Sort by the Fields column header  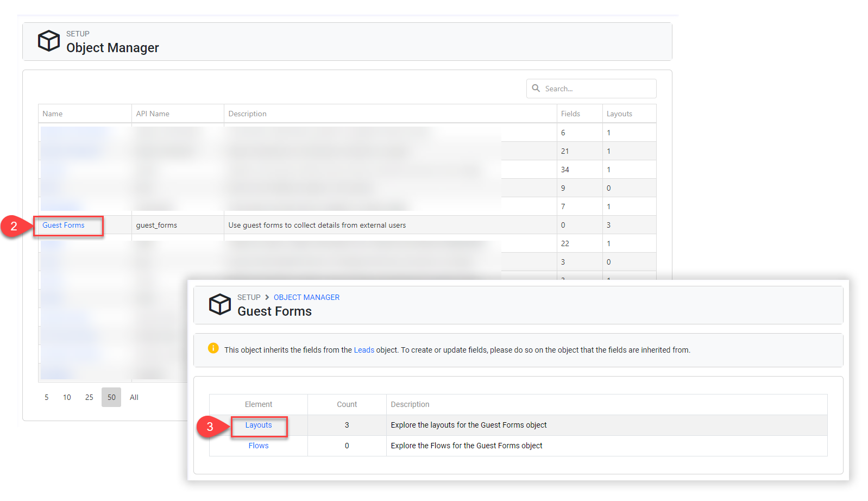pos(570,114)
